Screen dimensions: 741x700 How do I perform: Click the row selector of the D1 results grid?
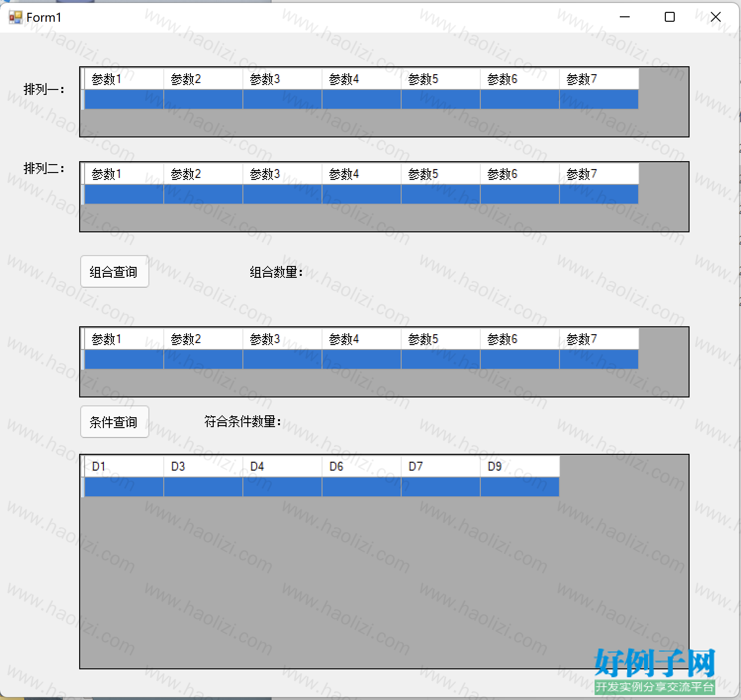point(83,487)
